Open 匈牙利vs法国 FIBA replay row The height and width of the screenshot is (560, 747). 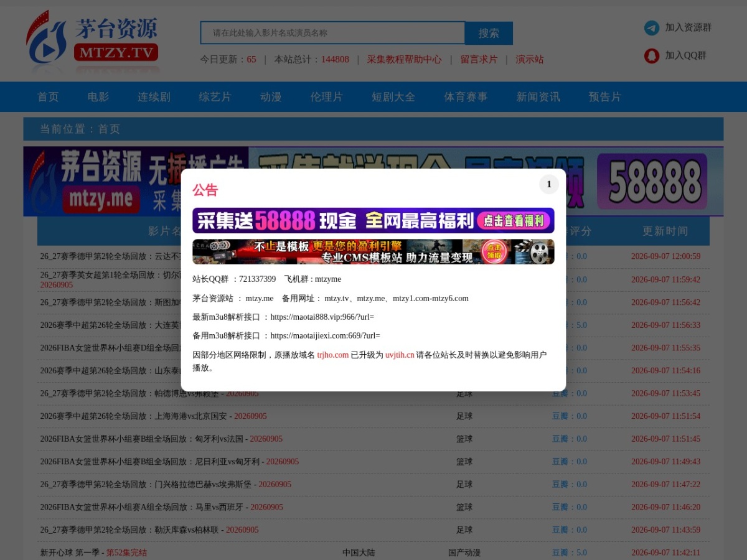(161, 439)
